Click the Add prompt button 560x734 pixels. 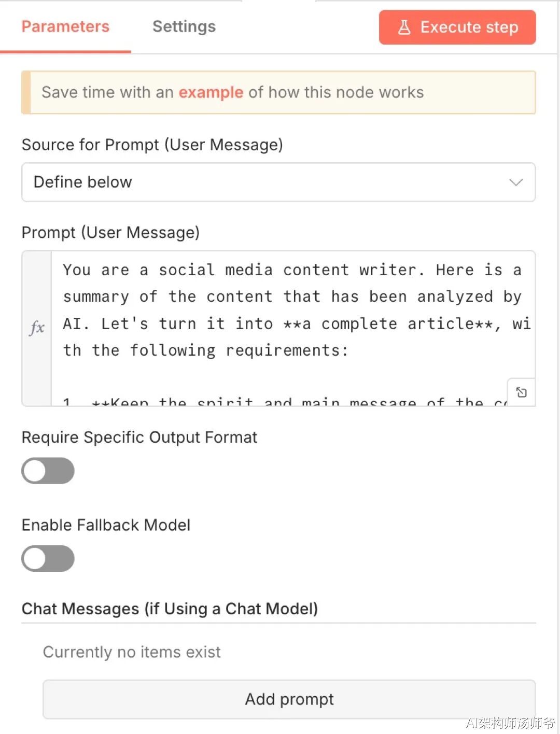click(x=289, y=699)
